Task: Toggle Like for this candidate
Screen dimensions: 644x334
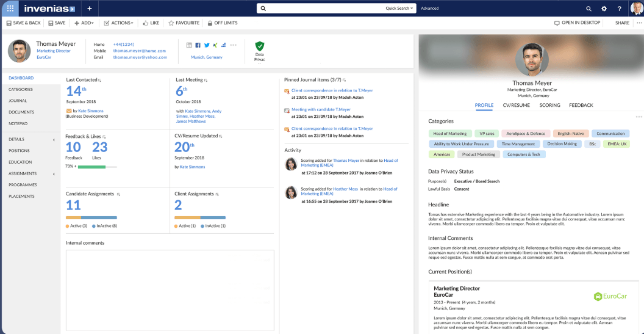Action: click(151, 23)
